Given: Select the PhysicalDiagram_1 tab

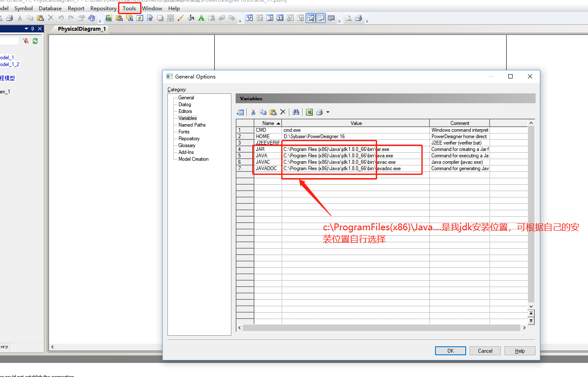Looking at the screenshot, I should 81,29.
